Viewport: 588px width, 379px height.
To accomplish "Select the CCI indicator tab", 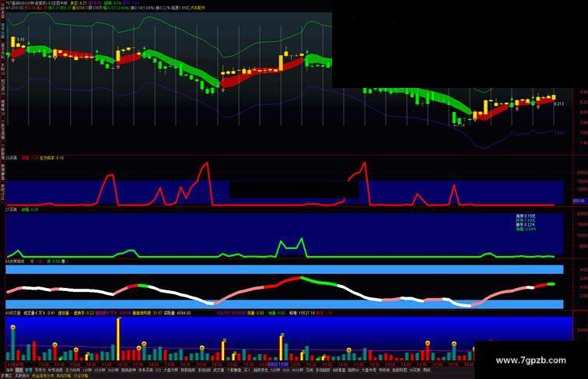I will tap(157, 370).
